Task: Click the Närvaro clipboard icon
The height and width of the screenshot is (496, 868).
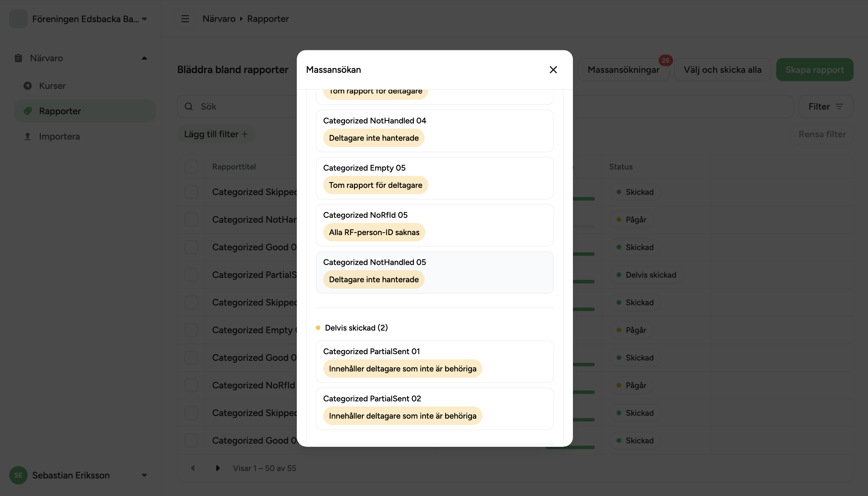Action: tap(18, 58)
